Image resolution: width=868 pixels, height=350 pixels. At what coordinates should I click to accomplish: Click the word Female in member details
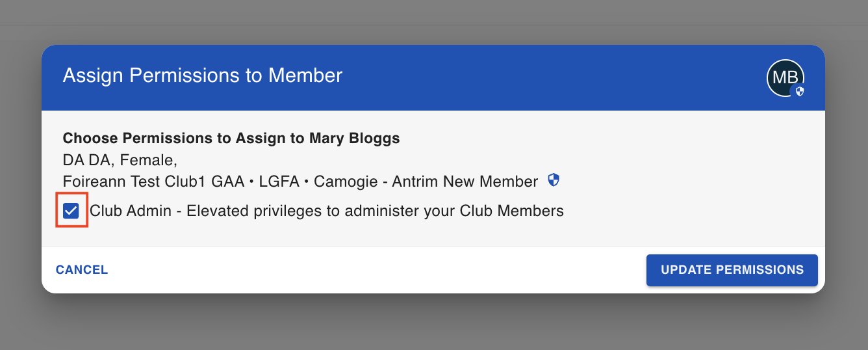[151, 160]
